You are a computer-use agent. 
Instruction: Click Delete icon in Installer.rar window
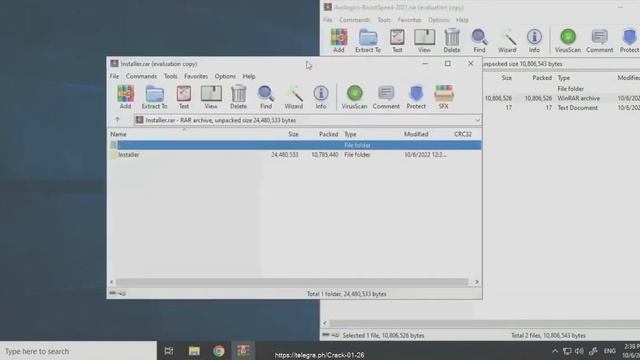[238, 97]
